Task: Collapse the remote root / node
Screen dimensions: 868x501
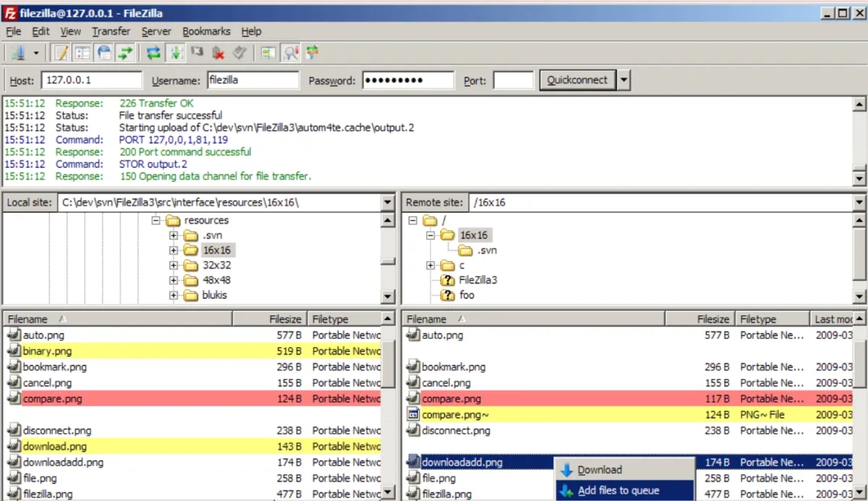Action: point(412,220)
